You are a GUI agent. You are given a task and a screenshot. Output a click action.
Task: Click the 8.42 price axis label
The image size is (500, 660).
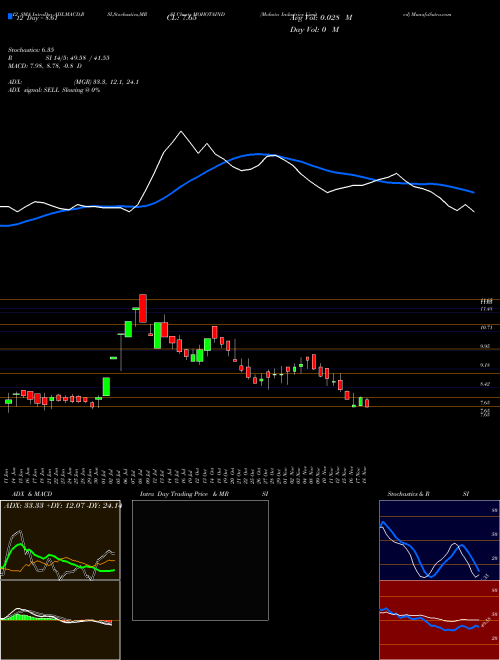[x=486, y=384]
